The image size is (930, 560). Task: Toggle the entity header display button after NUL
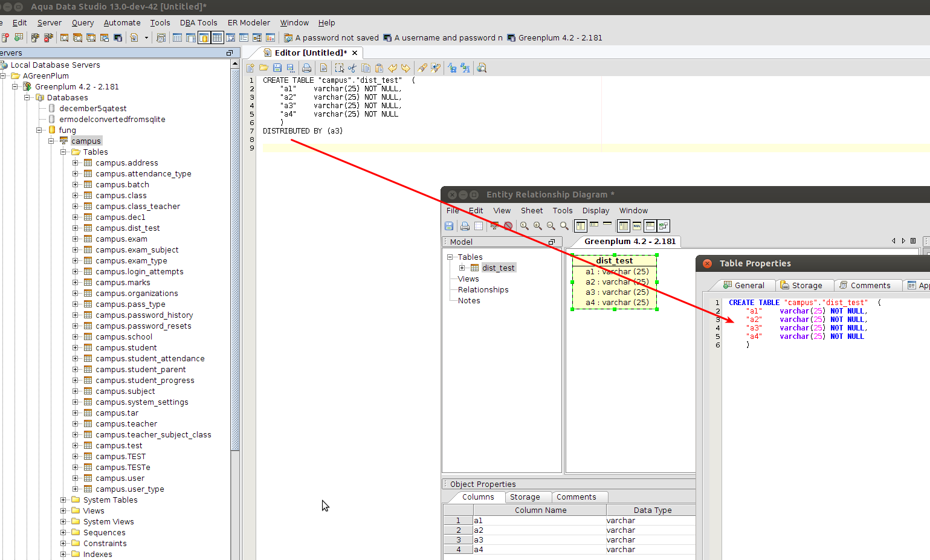click(650, 226)
